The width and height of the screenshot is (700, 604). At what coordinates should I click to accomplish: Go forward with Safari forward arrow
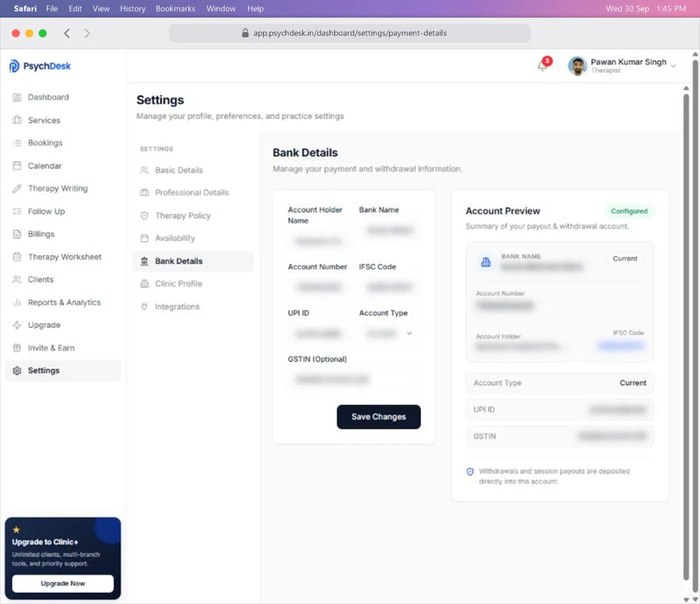click(87, 33)
